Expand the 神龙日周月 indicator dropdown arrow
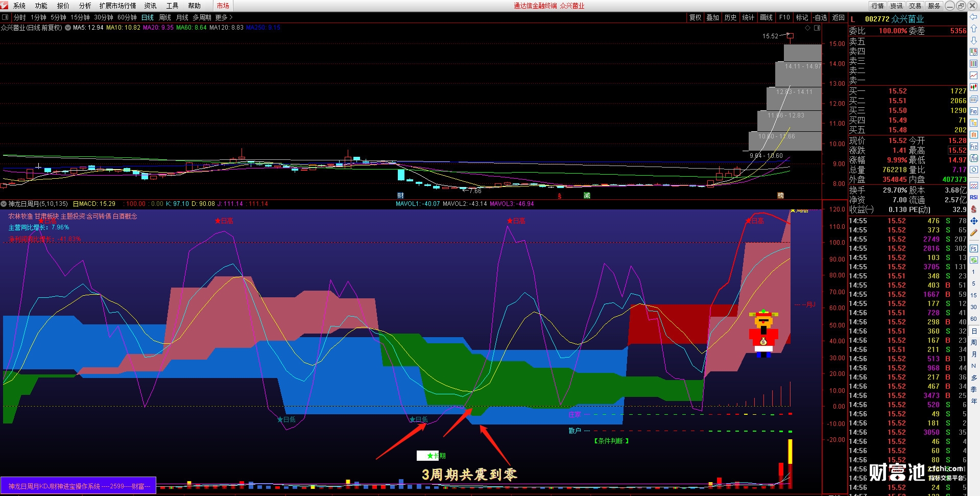 4,204
